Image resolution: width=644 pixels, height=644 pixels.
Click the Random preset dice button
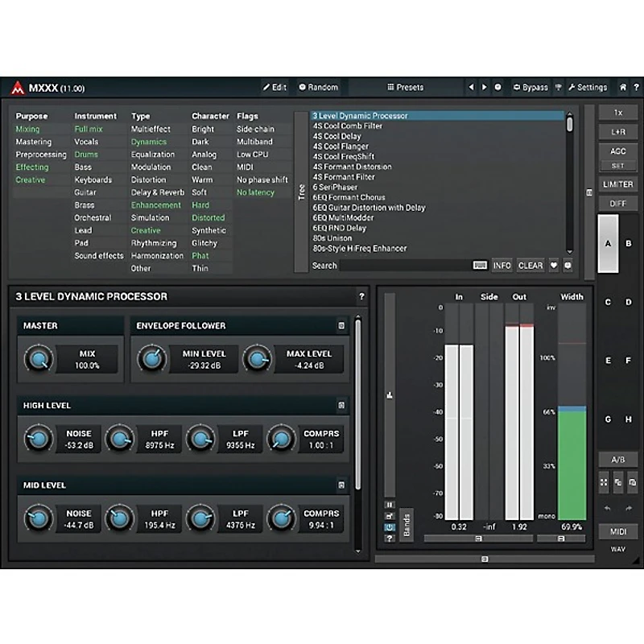(x=318, y=87)
